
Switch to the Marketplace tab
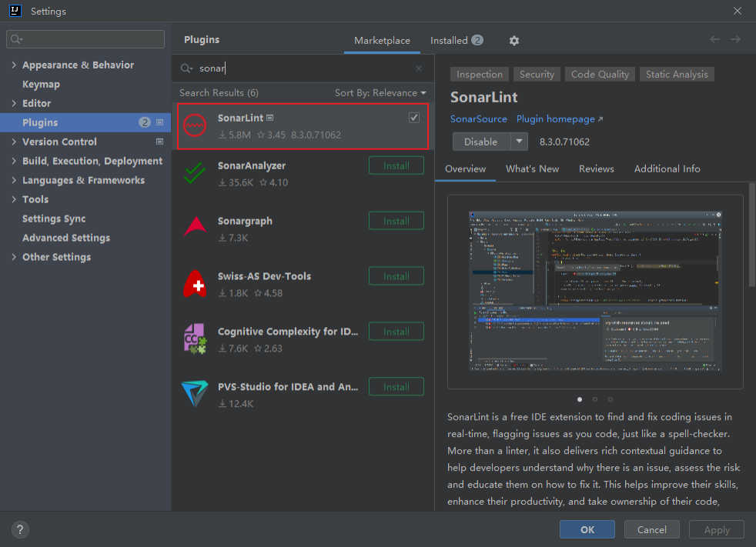pyautogui.click(x=382, y=41)
